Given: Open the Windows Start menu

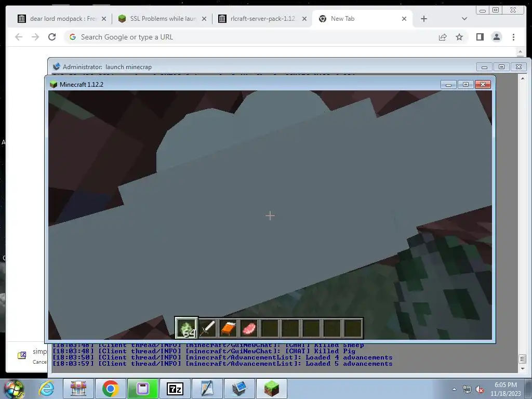Looking at the screenshot, I should click(x=14, y=389).
